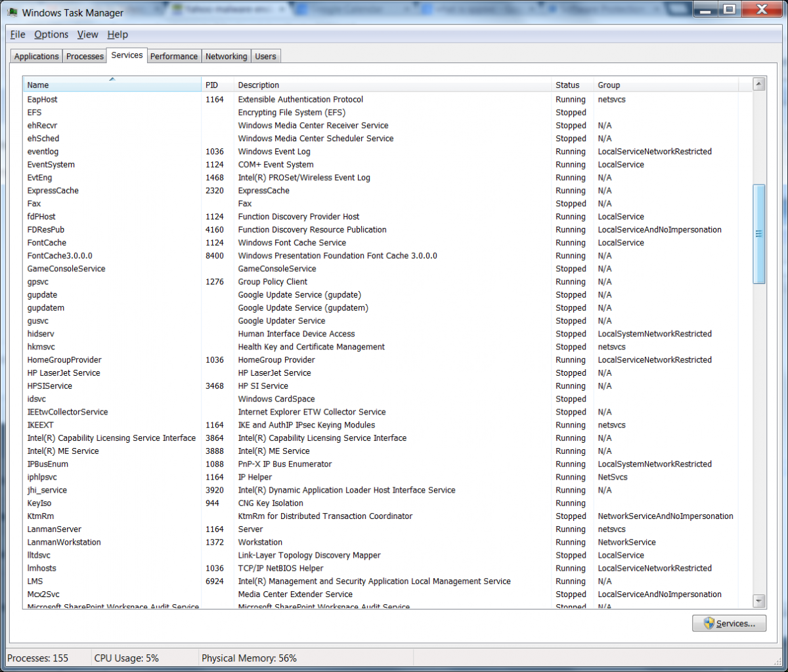Select the HPSIService service row

387,386
